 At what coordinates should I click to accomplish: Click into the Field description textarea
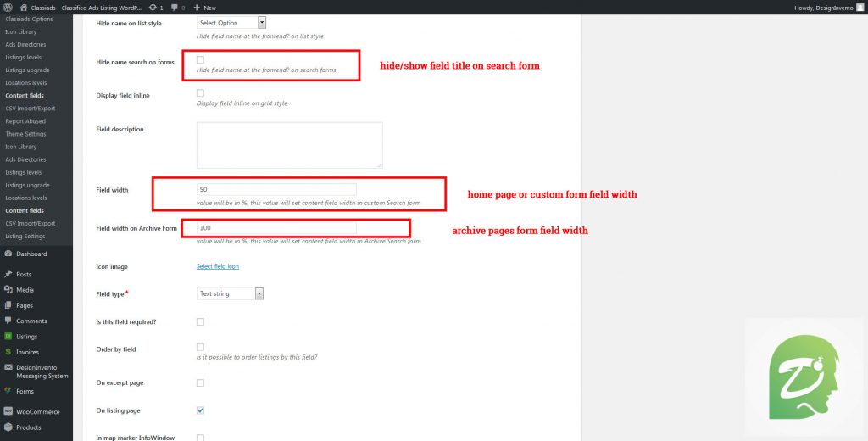[x=290, y=145]
